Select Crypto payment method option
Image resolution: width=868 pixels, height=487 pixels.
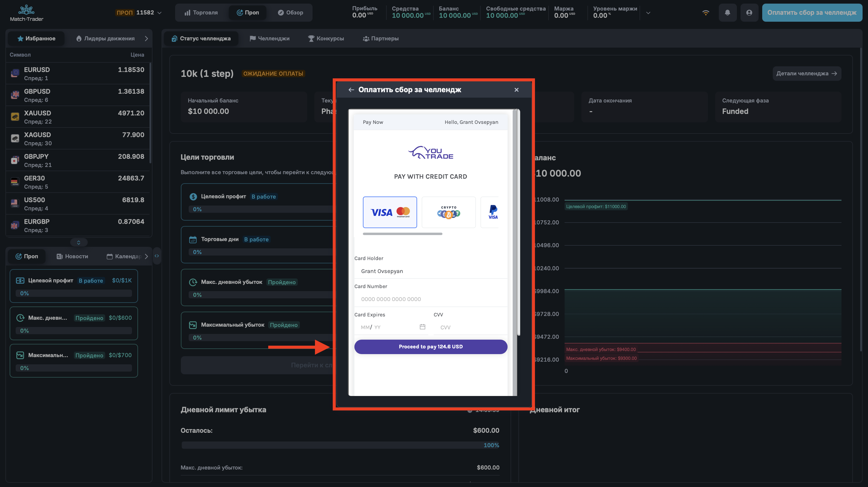click(448, 212)
